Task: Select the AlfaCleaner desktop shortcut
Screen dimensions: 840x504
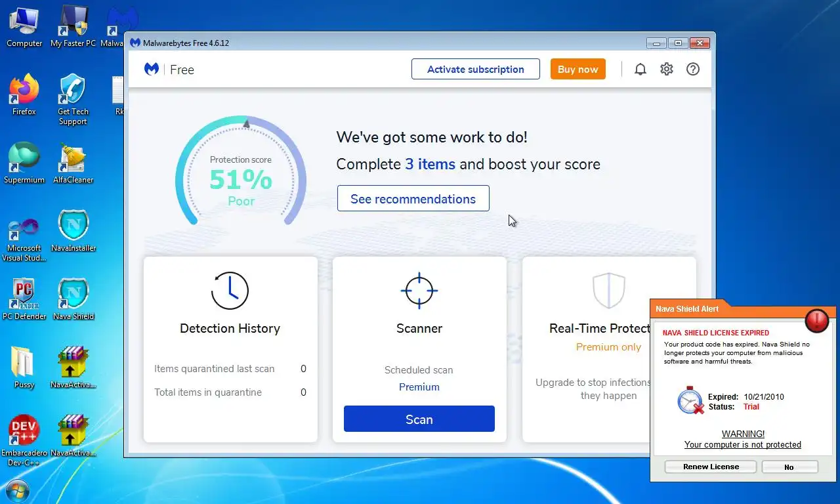Action: [73, 163]
